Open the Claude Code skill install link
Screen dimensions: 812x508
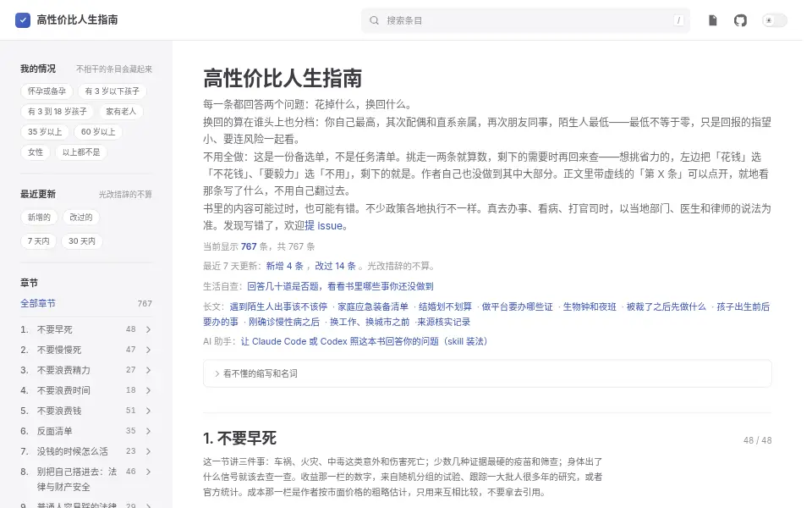[x=364, y=341]
